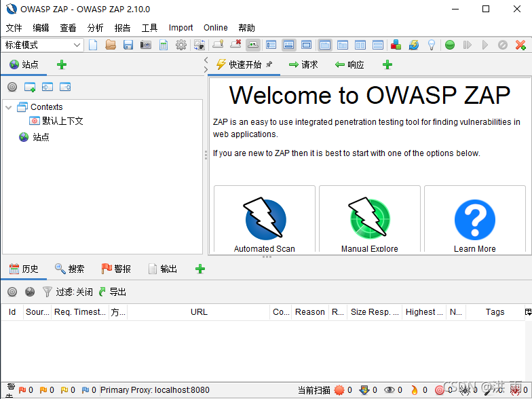Open table column chooser icon beside Tags
532x399 pixels.
click(x=528, y=312)
